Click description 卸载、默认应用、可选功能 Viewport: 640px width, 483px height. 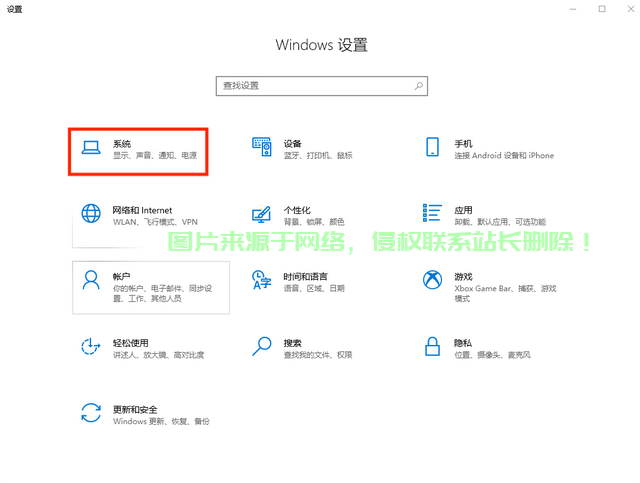pyautogui.click(x=500, y=222)
